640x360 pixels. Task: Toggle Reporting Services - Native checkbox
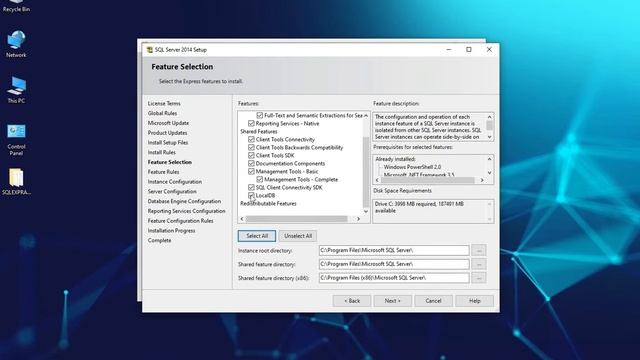251,123
